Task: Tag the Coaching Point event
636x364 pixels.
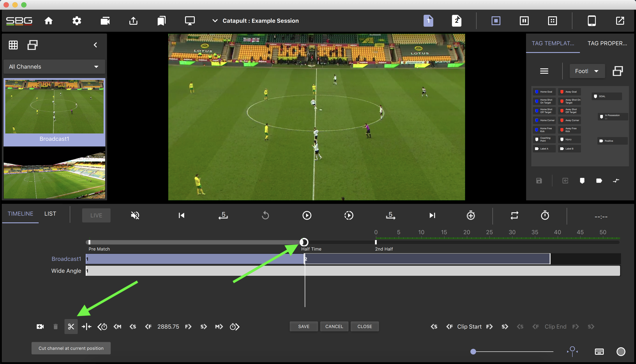Action: (x=544, y=139)
